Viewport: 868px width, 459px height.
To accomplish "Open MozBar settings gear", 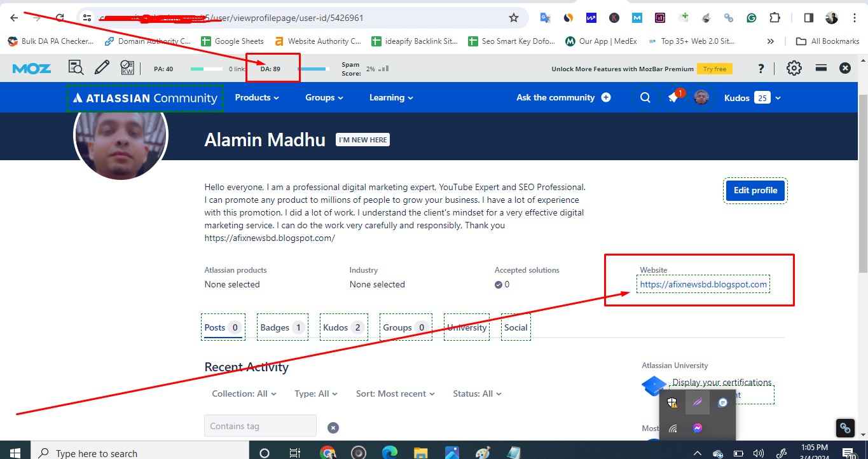I will click(x=794, y=67).
